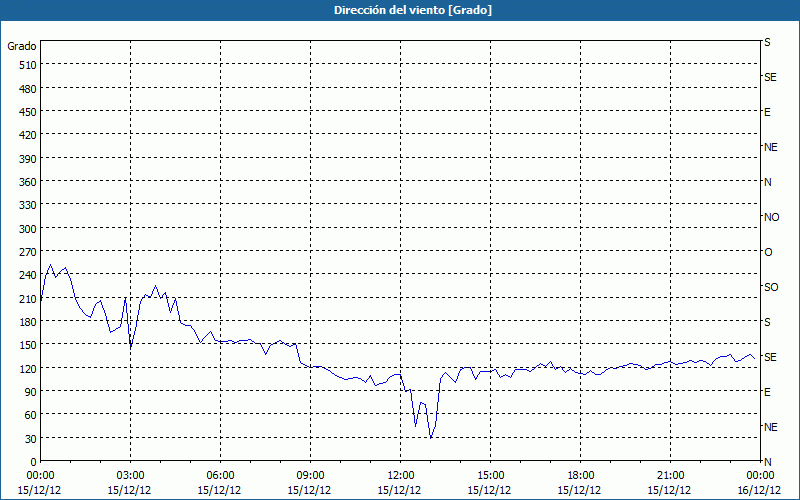The image size is (800, 500).
Task: Pick the 21:00 time label
Action: pyautogui.click(x=670, y=476)
